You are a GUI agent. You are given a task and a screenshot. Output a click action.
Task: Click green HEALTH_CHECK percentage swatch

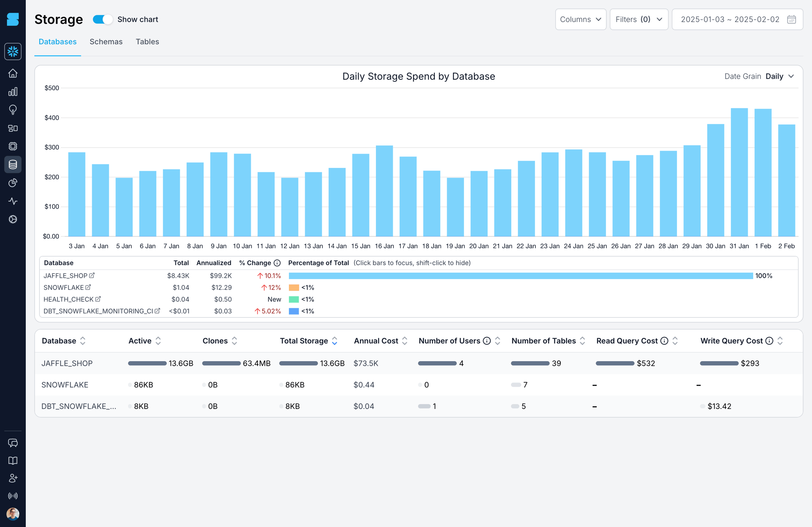point(294,299)
